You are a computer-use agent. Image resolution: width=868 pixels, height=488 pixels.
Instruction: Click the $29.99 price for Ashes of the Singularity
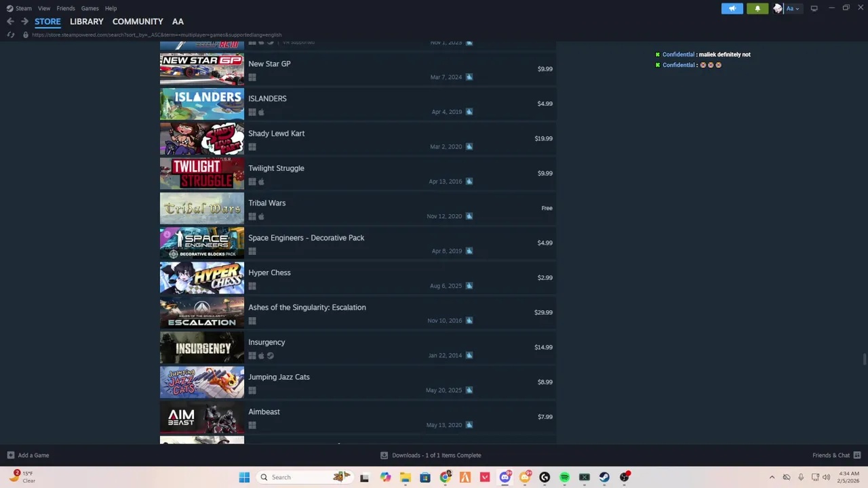[x=543, y=312]
